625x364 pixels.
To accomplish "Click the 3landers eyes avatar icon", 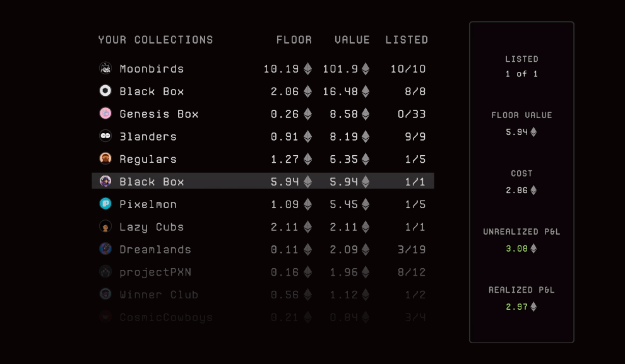I will (105, 136).
